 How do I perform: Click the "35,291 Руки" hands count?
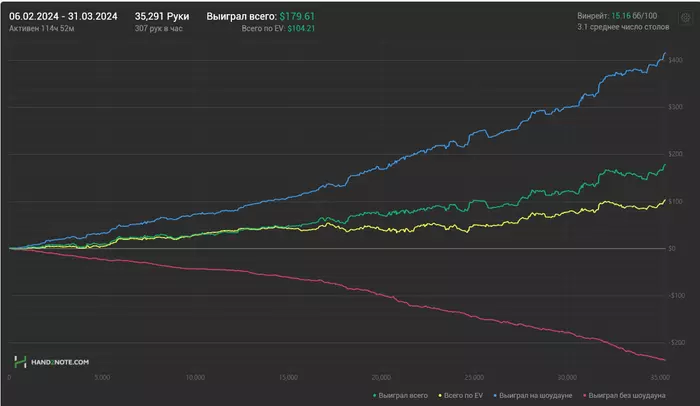coord(160,16)
